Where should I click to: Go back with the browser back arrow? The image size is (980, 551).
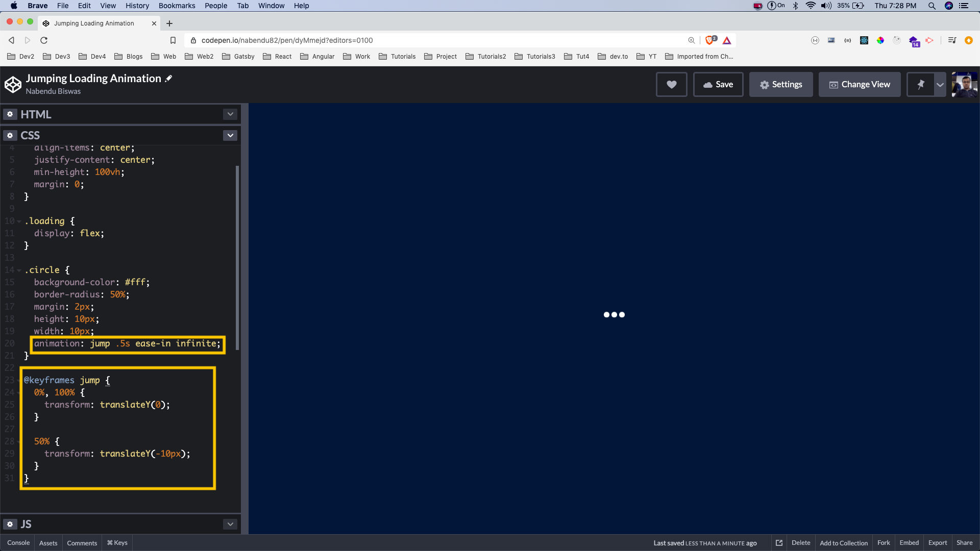(11, 40)
